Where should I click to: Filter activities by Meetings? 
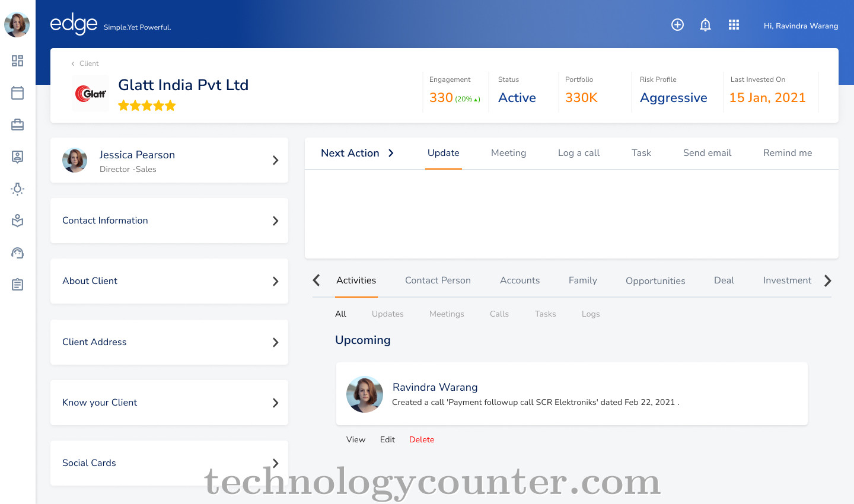[447, 314]
